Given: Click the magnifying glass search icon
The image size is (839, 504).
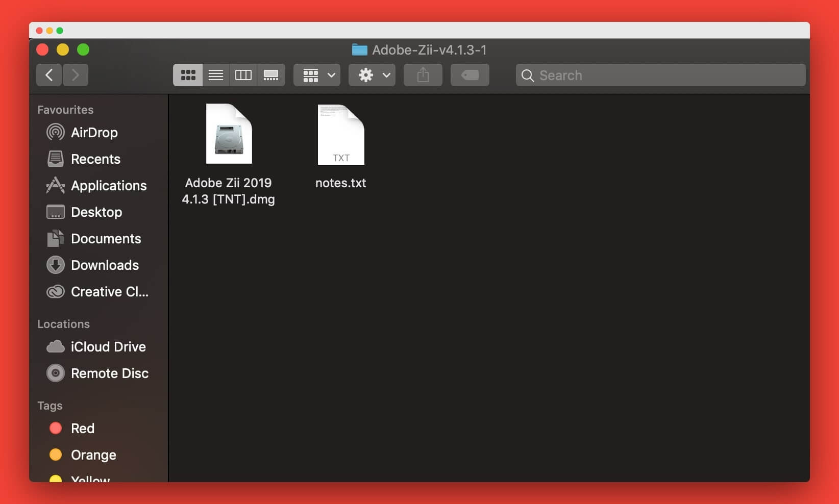Looking at the screenshot, I should (x=528, y=75).
